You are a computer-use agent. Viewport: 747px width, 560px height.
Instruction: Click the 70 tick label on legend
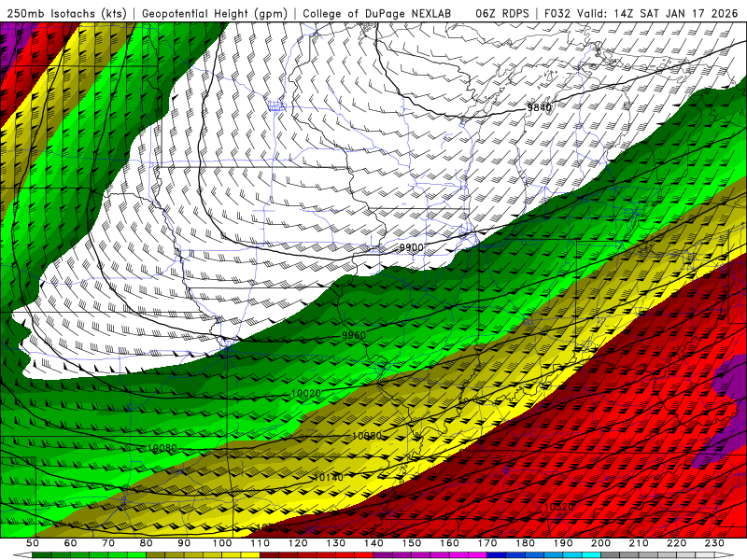click(108, 543)
